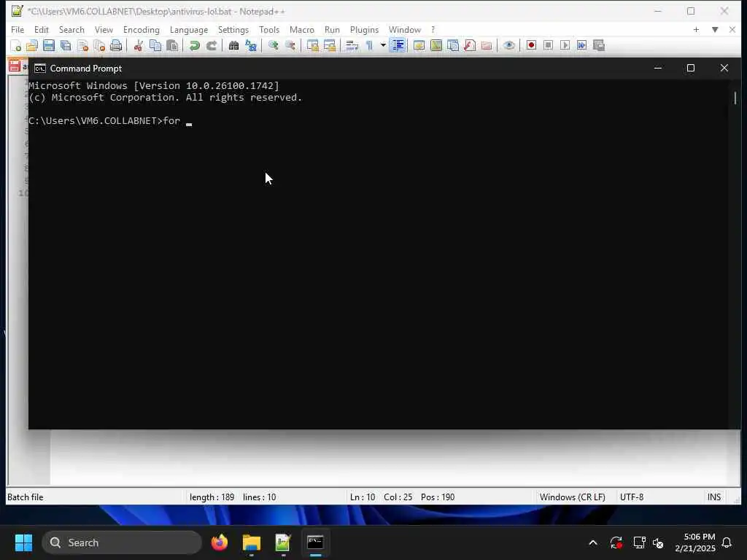Toggle the Indent Guide toolbar icon
Viewport: 747px width, 560px height.
click(398, 46)
